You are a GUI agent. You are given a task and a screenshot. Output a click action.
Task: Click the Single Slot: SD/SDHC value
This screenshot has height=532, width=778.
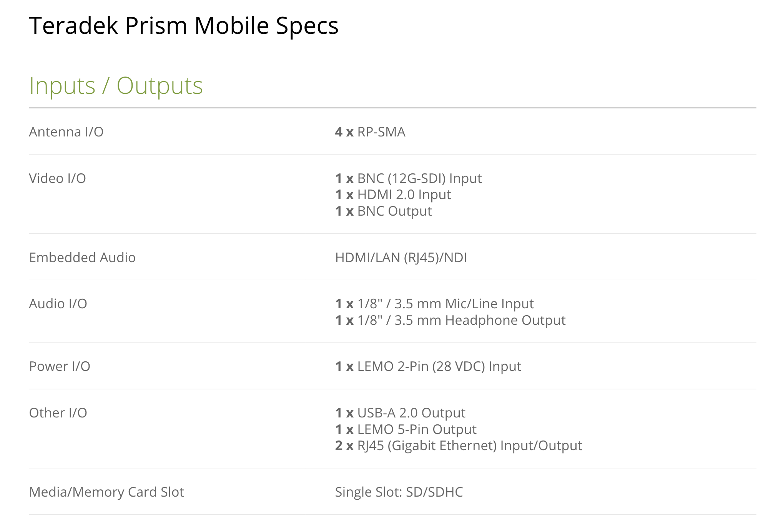click(399, 492)
